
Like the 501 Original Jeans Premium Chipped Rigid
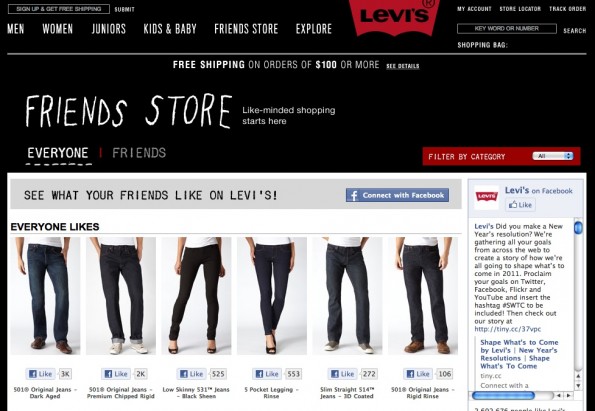click(x=116, y=374)
